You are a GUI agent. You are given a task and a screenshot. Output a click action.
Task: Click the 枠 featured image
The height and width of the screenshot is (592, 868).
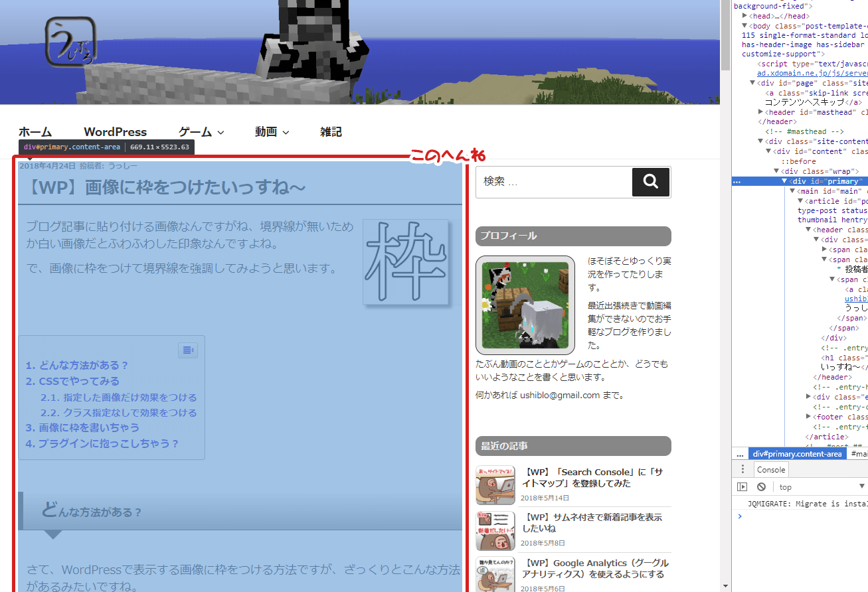pyautogui.click(x=406, y=262)
